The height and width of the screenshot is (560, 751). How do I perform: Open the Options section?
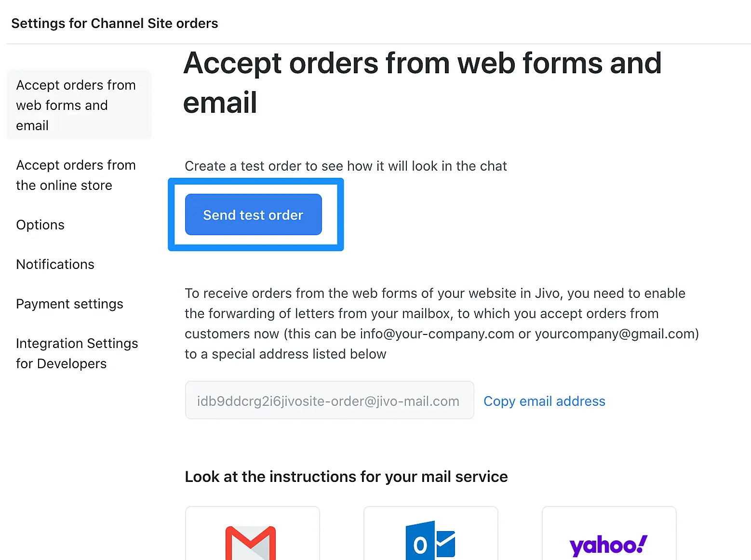40,225
